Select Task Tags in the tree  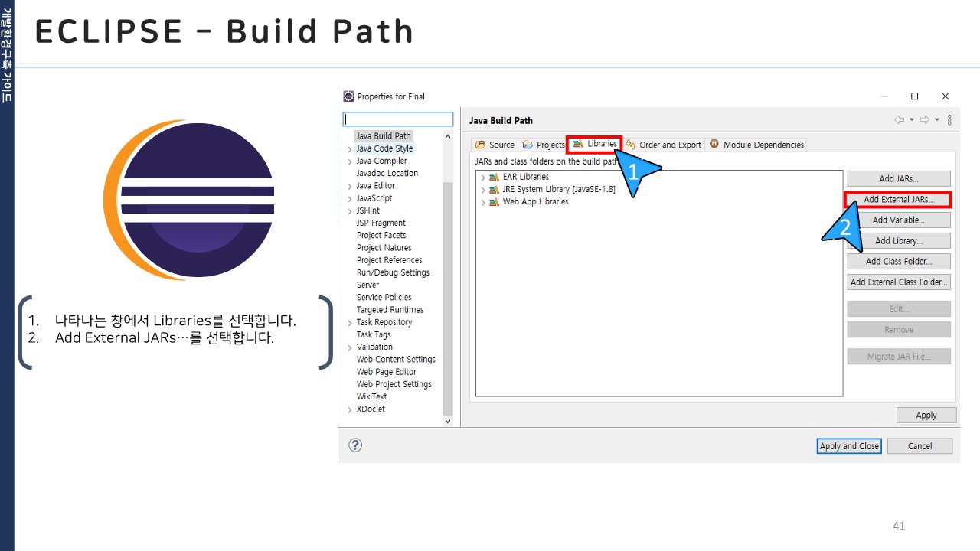click(374, 334)
